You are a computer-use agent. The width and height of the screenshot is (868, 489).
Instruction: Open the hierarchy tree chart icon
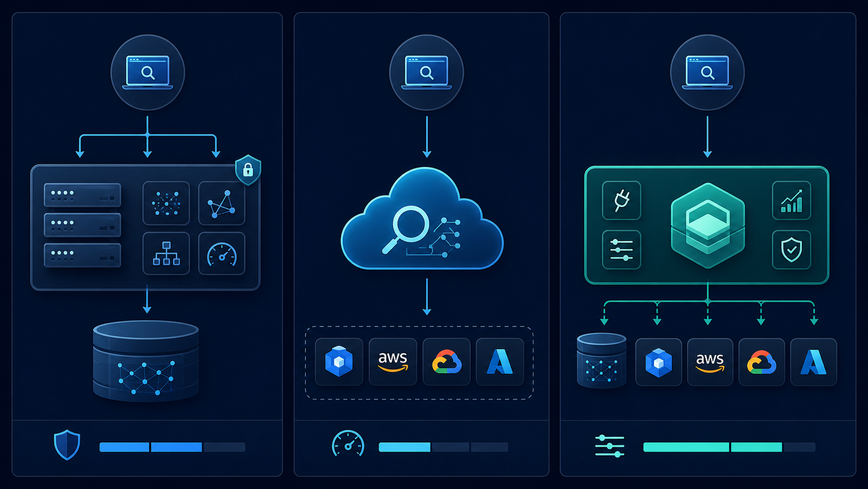pyautogui.click(x=166, y=254)
